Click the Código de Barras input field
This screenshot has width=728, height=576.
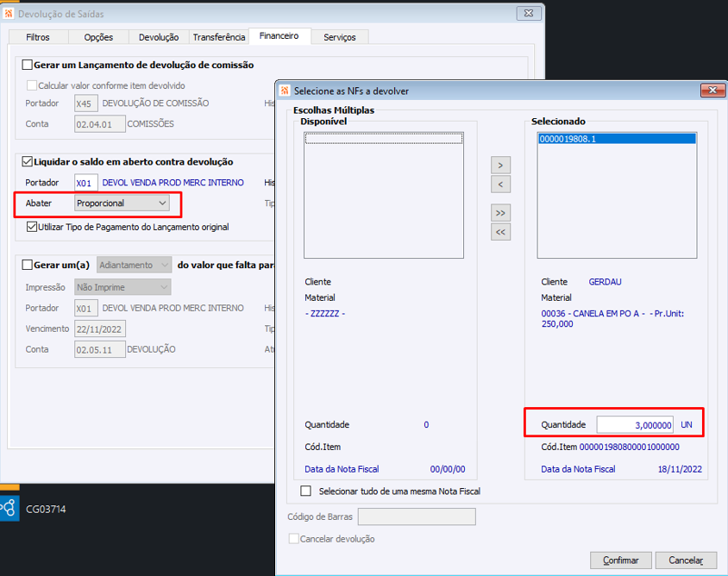[417, 517]
